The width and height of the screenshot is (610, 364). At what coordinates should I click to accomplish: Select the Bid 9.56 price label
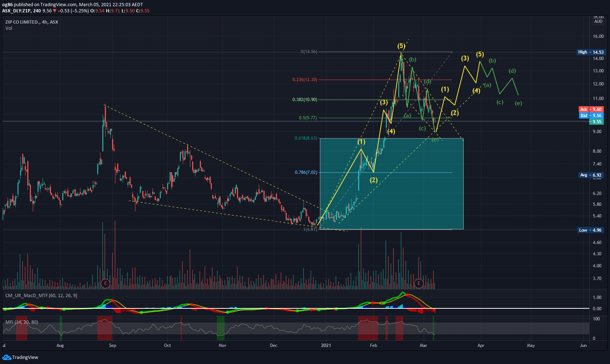pos(591,115)
